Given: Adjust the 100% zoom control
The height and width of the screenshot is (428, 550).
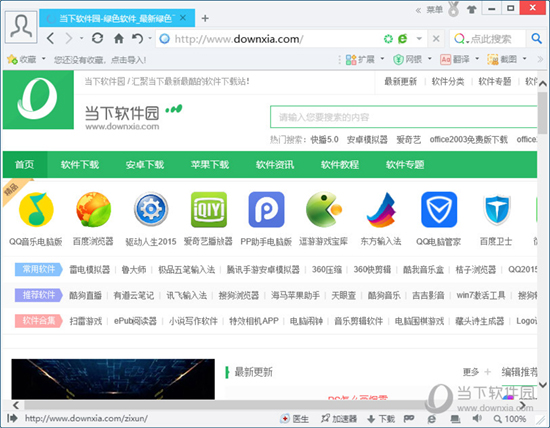Looking at the screenshot, I should pyautogui.click(x=510, y=419).
